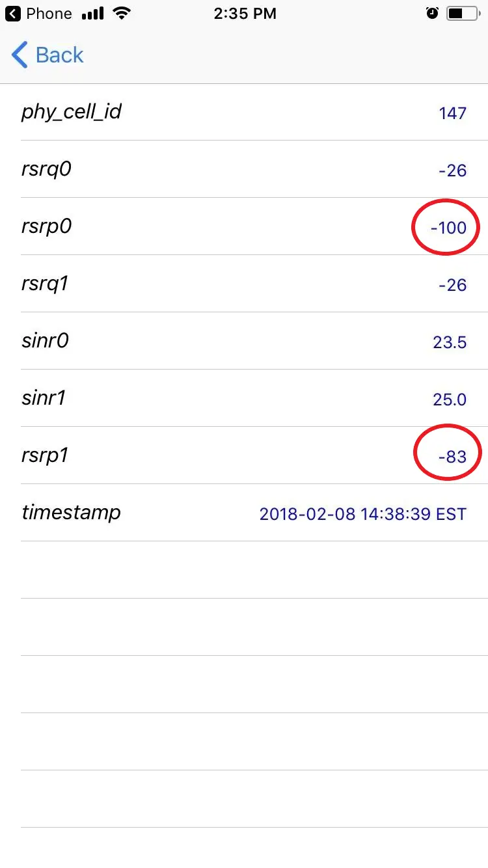488x868 pixels.
Task: Tap the alarm clock status icon
Action: 432,13
